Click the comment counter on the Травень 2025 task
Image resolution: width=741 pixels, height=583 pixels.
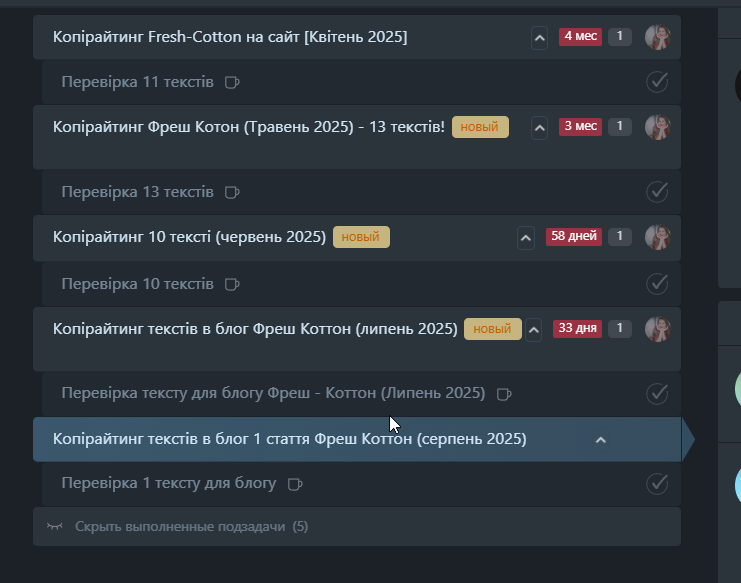(620, 127)
